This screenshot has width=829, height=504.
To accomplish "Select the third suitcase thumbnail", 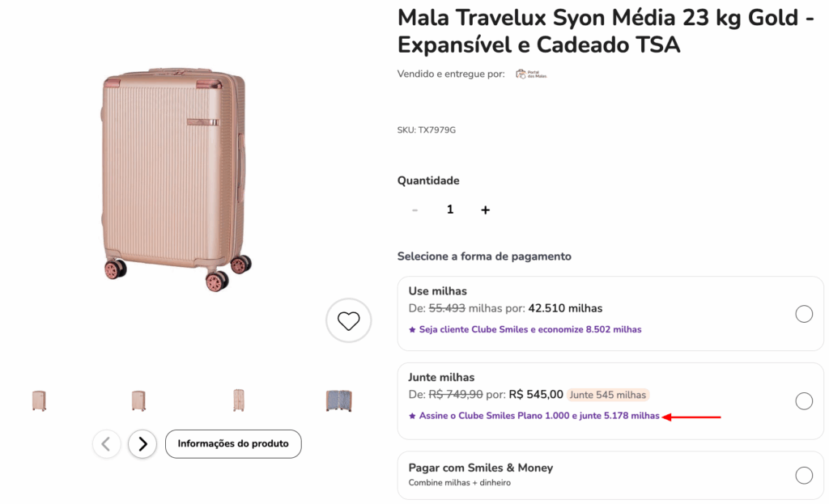I will 238,400.
